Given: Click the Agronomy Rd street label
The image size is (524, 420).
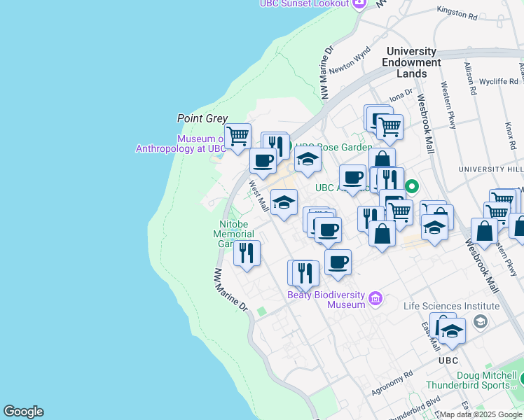Looking at the screenshot, I should [392, 383].
